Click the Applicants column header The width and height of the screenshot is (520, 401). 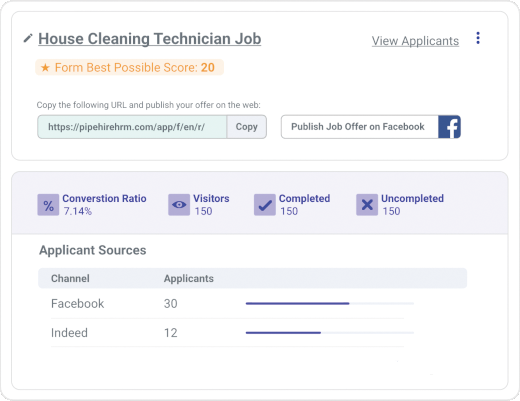coord(189,278)
